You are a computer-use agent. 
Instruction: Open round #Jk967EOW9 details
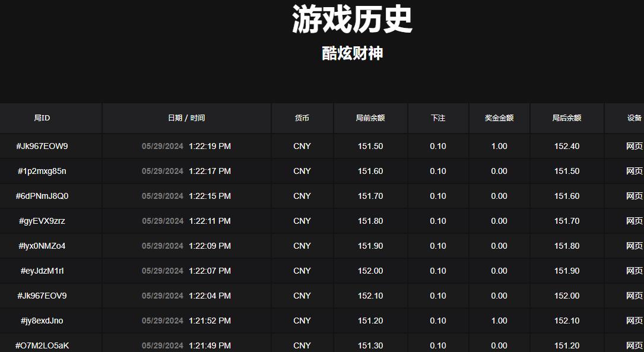(x=42, y=146)
